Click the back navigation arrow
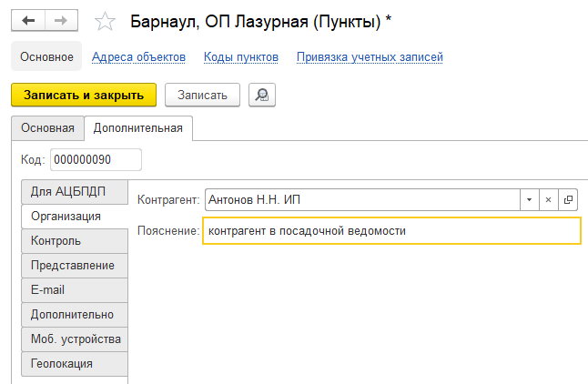Viewport: 588px width, 384px height. coord(28,20)
